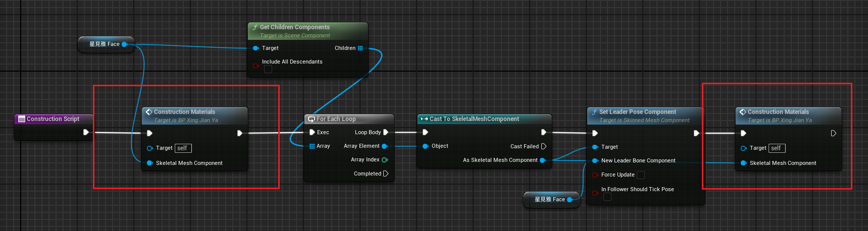Click the Loop Body exec output pin
Image resolution: width=868 pixels, height=231 pixels.
(x=386, y=132)
